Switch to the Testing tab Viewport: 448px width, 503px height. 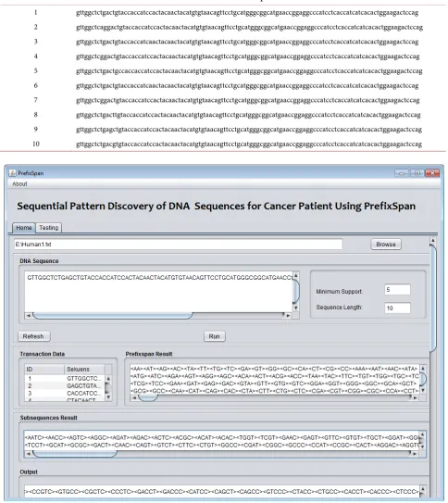pyautogui.click(x=49, y=228)
